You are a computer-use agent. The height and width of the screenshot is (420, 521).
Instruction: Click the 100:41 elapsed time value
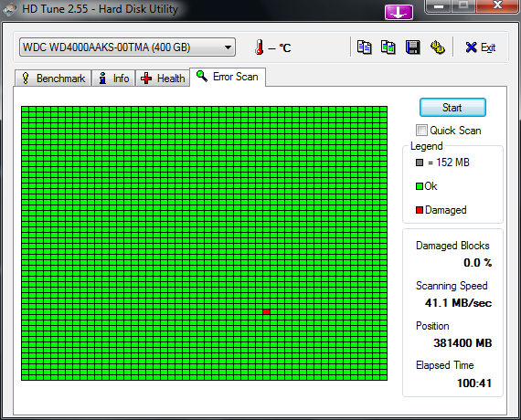point(474,383)
